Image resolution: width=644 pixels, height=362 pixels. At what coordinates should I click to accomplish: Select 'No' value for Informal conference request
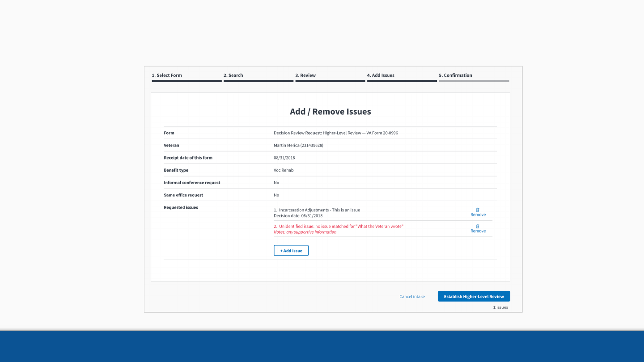276,183
